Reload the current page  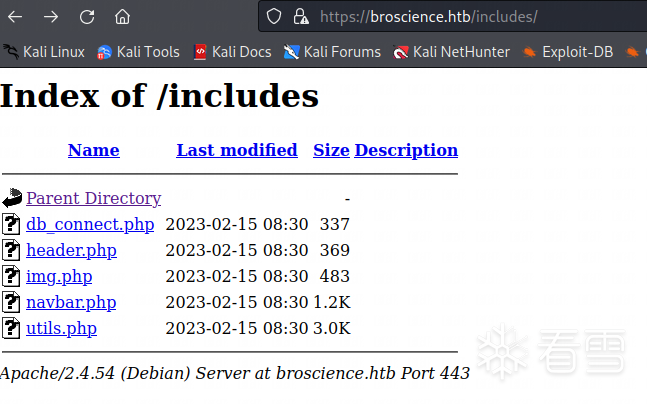point(87,17)
